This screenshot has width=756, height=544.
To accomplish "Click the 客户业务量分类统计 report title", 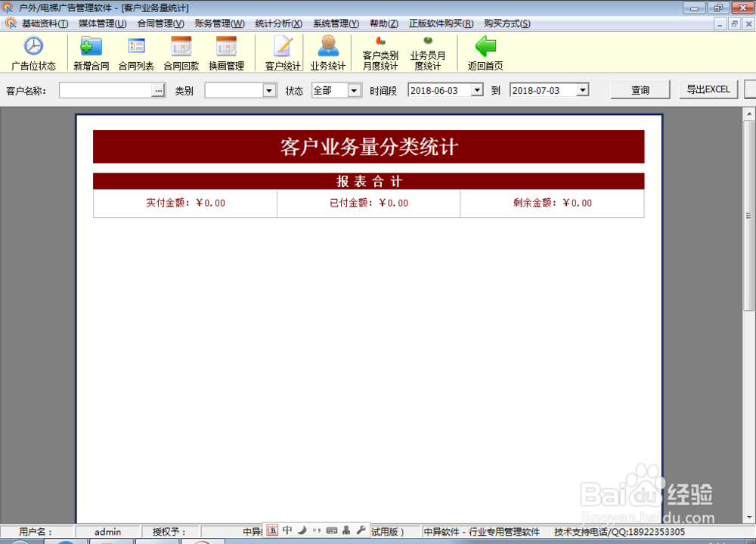I will [369, 147].
